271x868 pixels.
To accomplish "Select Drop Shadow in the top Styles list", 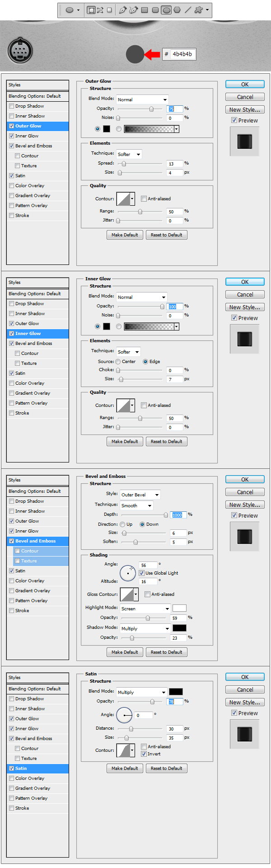I will (29, 106).
